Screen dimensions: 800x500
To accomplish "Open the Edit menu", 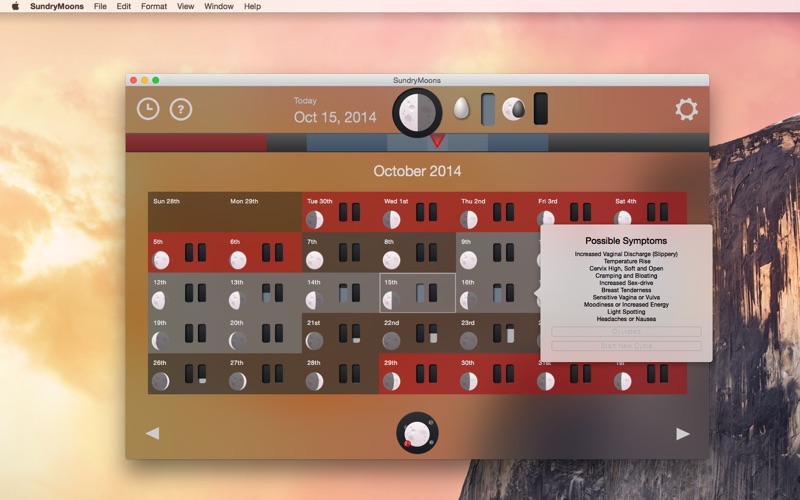I will (x=123, y=6).
